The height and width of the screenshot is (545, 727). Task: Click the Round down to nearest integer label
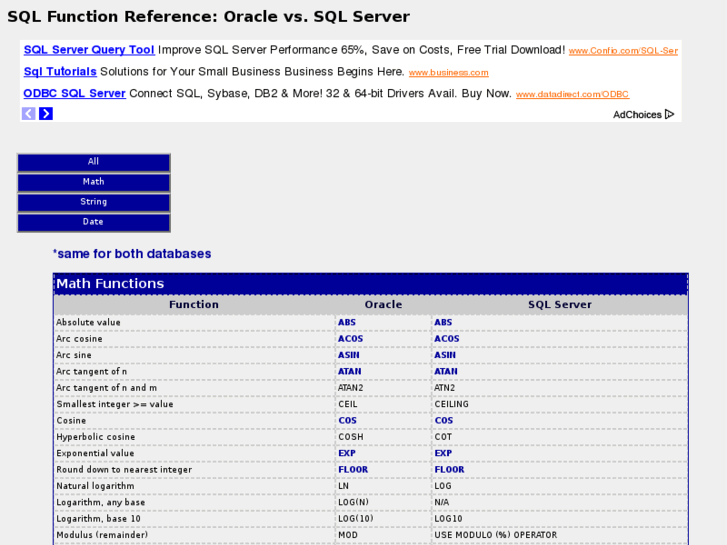click(x=124, y=469)
